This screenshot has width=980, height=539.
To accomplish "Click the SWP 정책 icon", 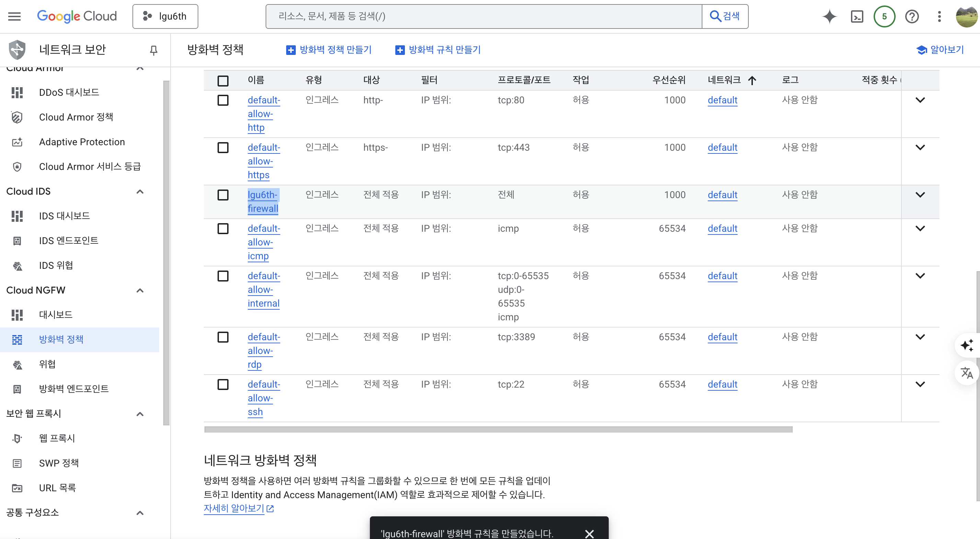I will point(17,463).
